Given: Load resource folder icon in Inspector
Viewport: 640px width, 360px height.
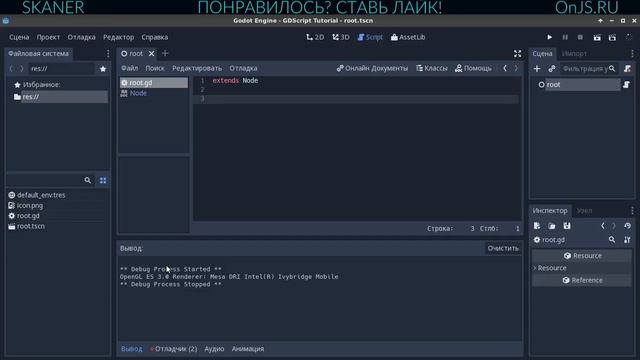Looking at the screenshot, I should (x=552, y=226).
